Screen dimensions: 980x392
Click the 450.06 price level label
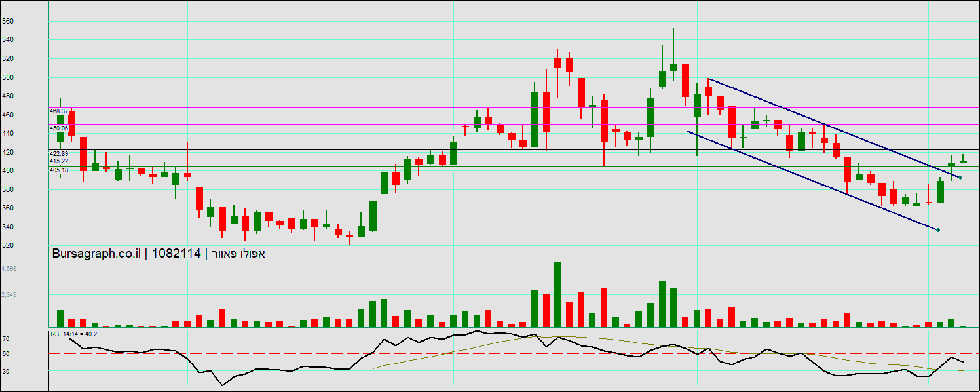[59, 128]
